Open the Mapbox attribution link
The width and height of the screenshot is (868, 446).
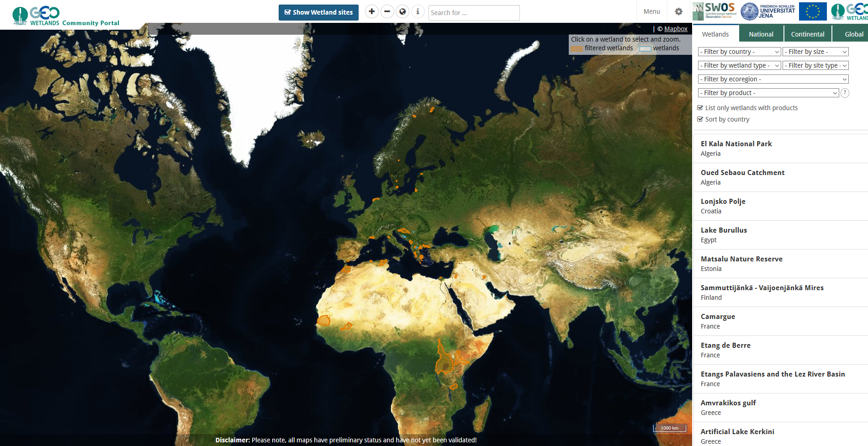[676, 29]
